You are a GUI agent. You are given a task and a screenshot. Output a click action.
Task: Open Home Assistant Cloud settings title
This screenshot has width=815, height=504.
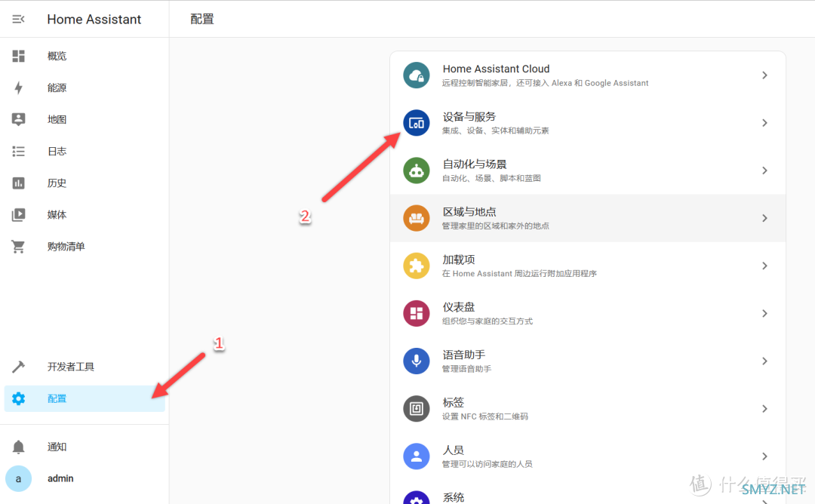click(496, 69)
